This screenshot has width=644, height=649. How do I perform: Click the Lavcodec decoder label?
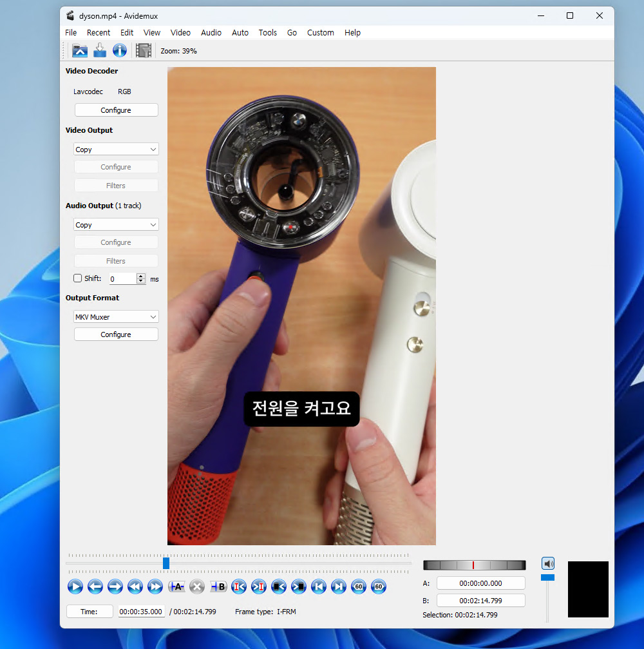click(x=88, y=92)
